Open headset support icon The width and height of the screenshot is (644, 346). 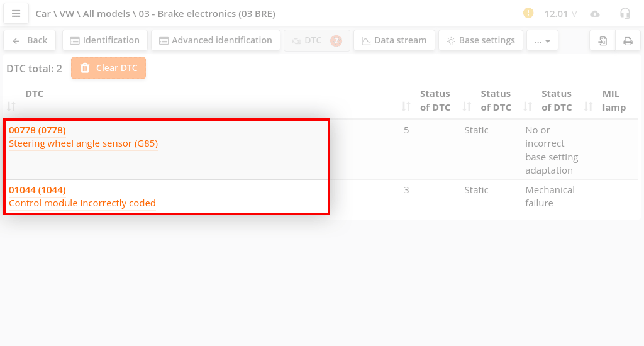pyautogui.click(x=625, y=13)
